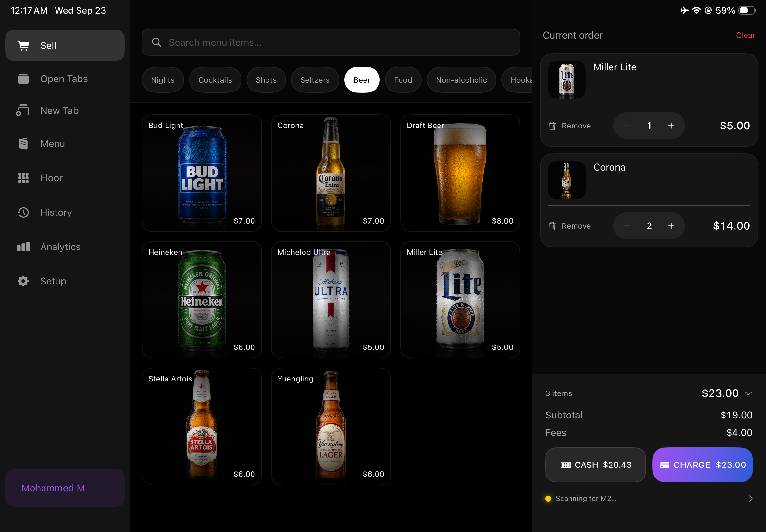
Task: Click the Analytics bar chart icon
Action: tap(23, 247)
